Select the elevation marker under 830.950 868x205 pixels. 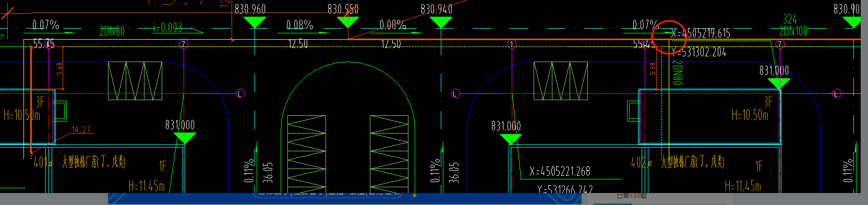point(347,22)
